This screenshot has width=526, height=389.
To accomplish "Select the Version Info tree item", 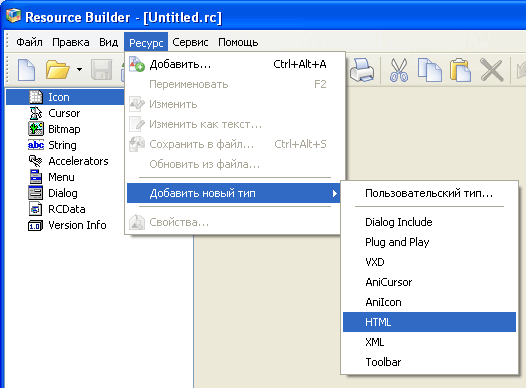I will (x=77, y=225).
